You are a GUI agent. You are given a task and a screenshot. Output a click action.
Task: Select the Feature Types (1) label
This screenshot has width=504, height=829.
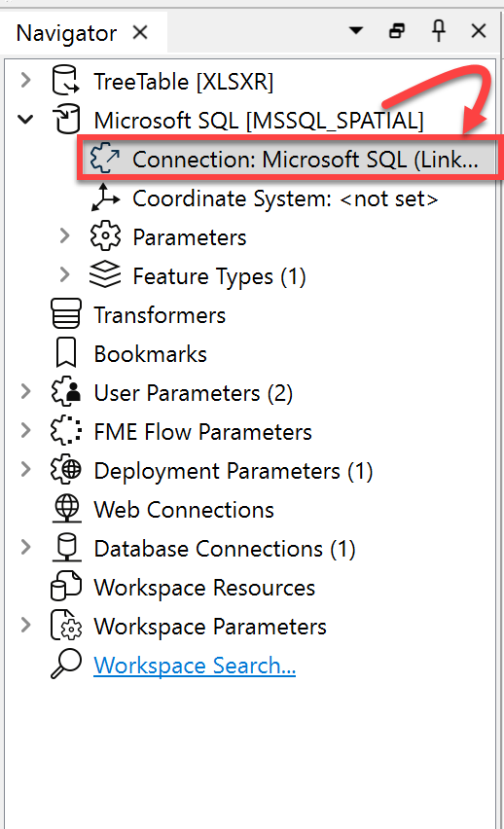click(x=220, y=276)
